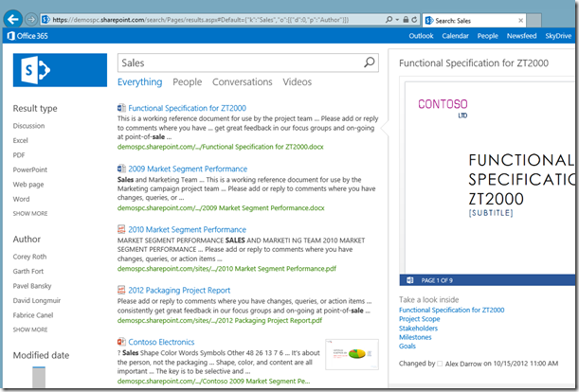The width and height of the screenshot is (579, 392).
Task: Filter by author Garth Fort
Action: tap(28, 272)
